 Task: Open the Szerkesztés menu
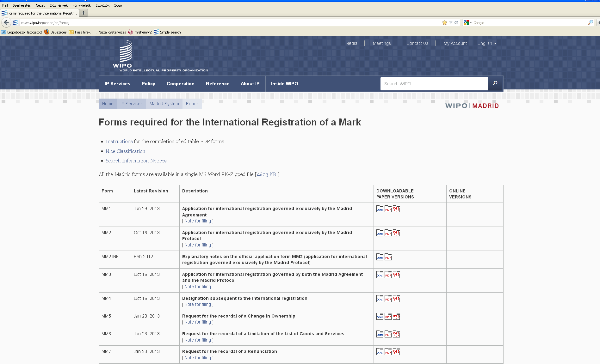pos(22,5)
